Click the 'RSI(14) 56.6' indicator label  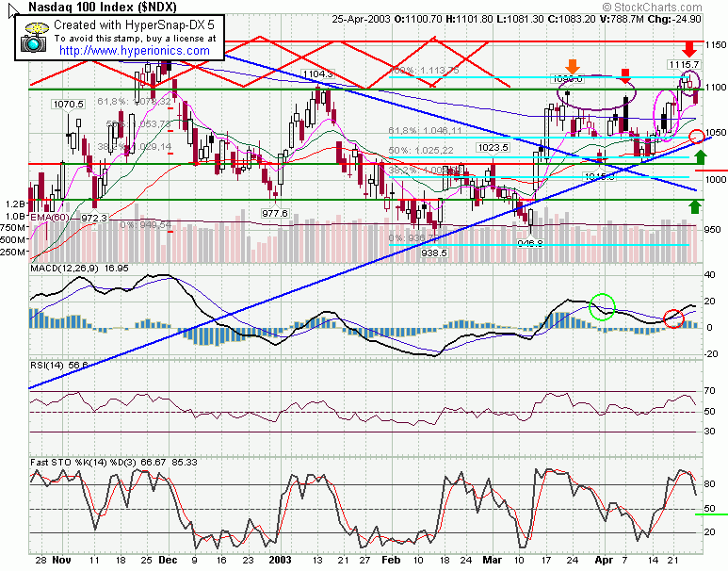coord(59,366)
